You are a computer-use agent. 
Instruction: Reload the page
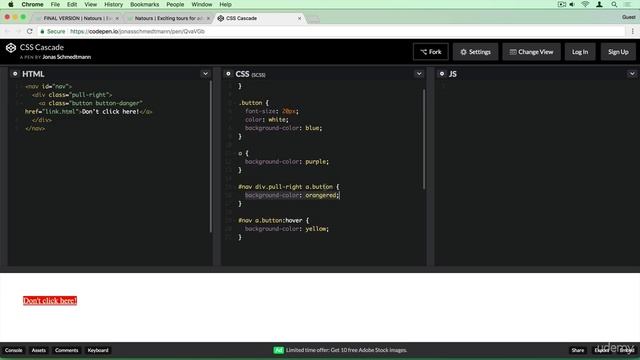(29, 31)
